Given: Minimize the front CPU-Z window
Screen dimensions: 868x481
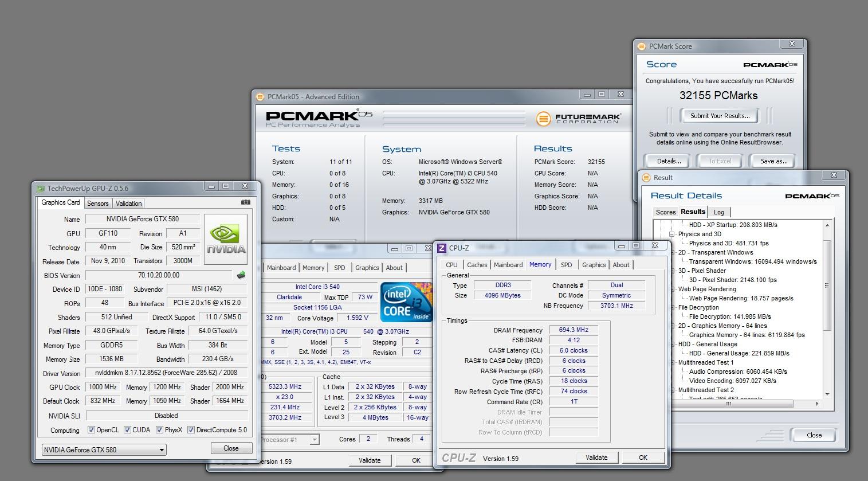Looking at the screenshot, I should coord(622,245).
